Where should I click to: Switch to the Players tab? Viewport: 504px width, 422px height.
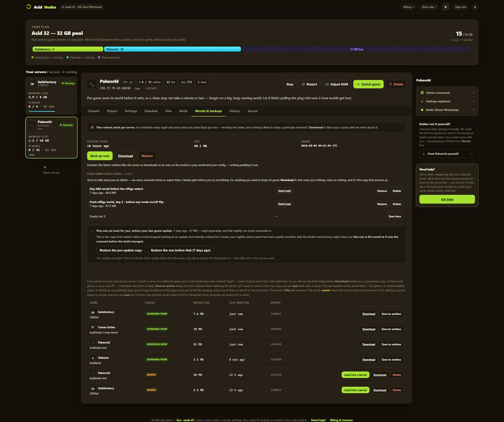[112, 111]
